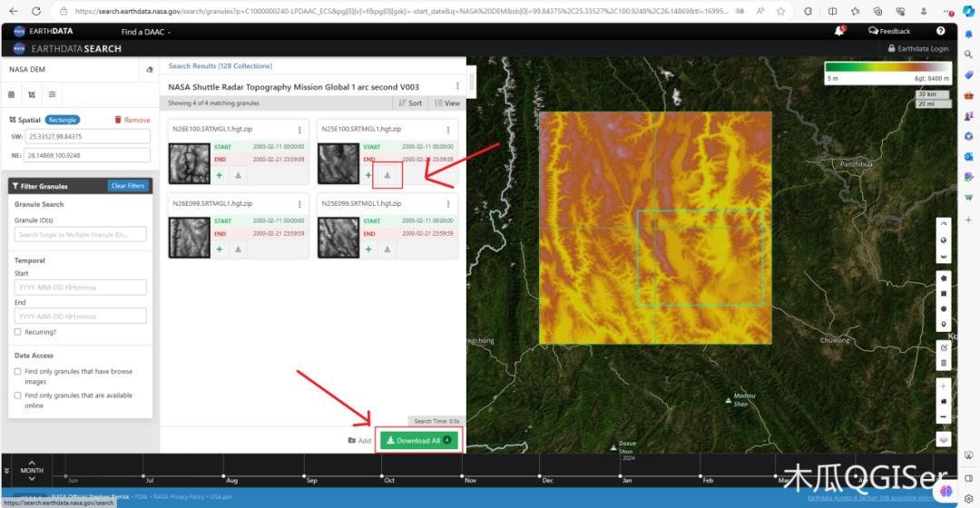Reset map to home view
This screenshot has height=508, width=980.
(944, 401)
